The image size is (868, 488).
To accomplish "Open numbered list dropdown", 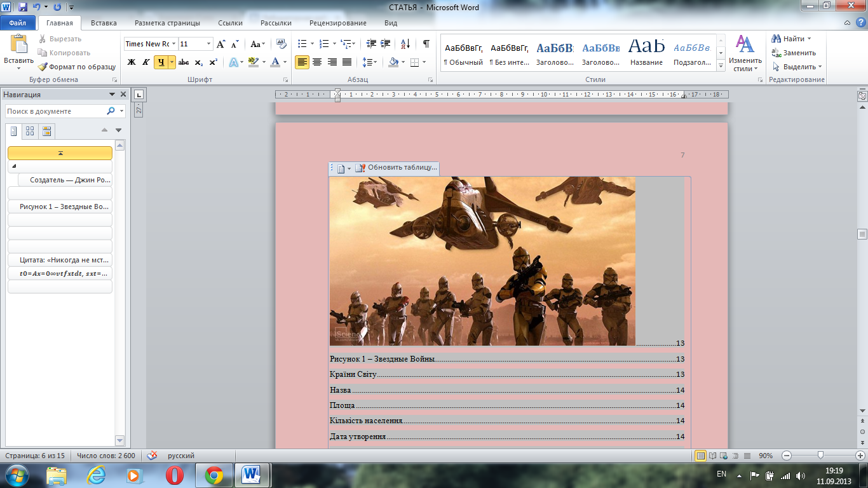I will (x=334, y=44).
